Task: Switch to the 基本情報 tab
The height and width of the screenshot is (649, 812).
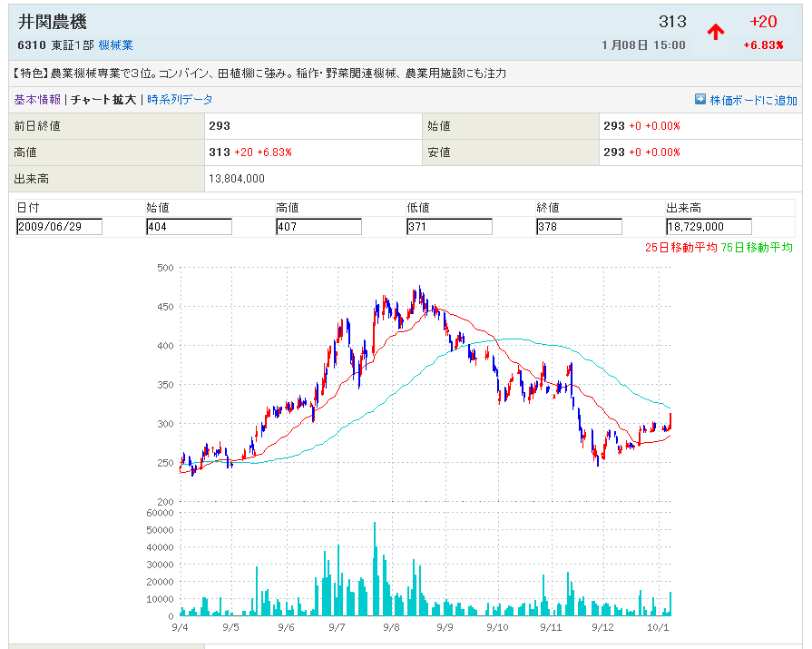Action: (37, 100)
